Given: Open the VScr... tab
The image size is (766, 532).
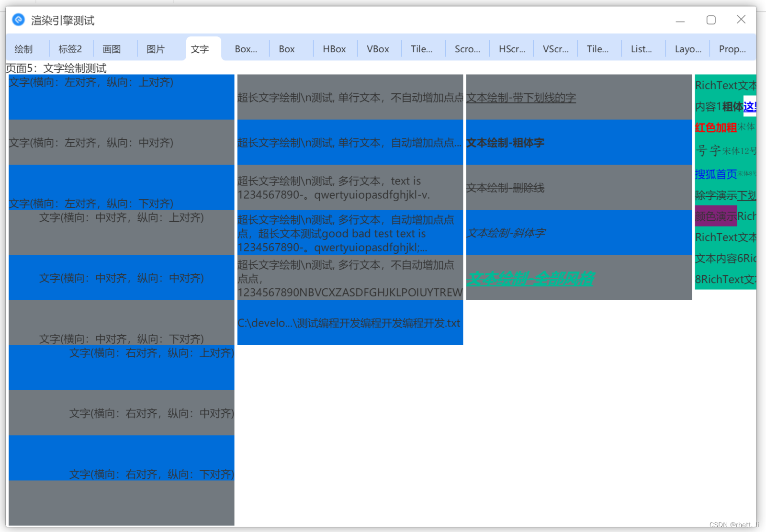Looking at the screenshot, I should (556, 49).
